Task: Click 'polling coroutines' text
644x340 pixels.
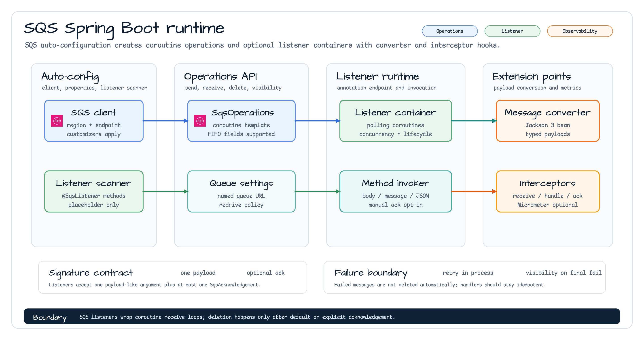Action: [x=396, y=125]
